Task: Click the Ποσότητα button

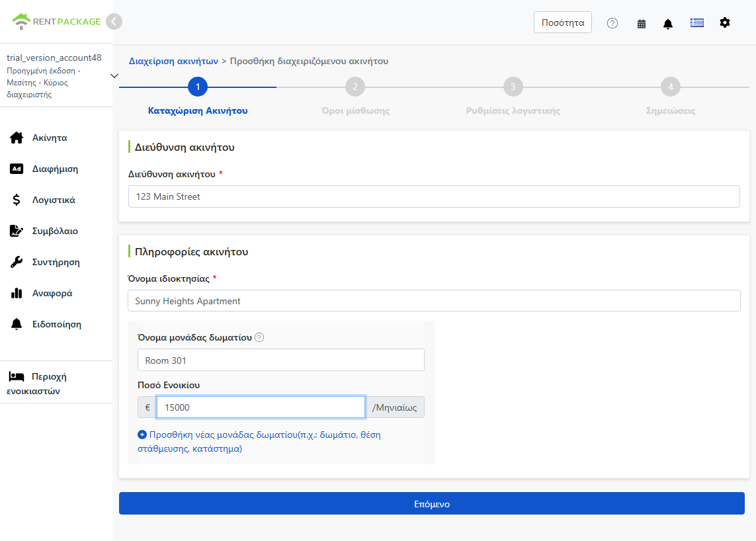Action: (x=563, y=22)
